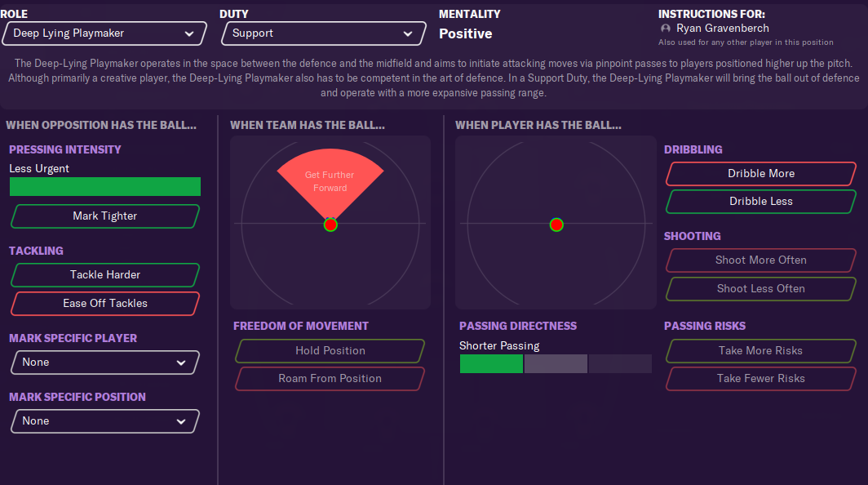Viewport: 868px width, 485px height.
Task: Enable the Tackle Harder instruction
Action: 105,275
